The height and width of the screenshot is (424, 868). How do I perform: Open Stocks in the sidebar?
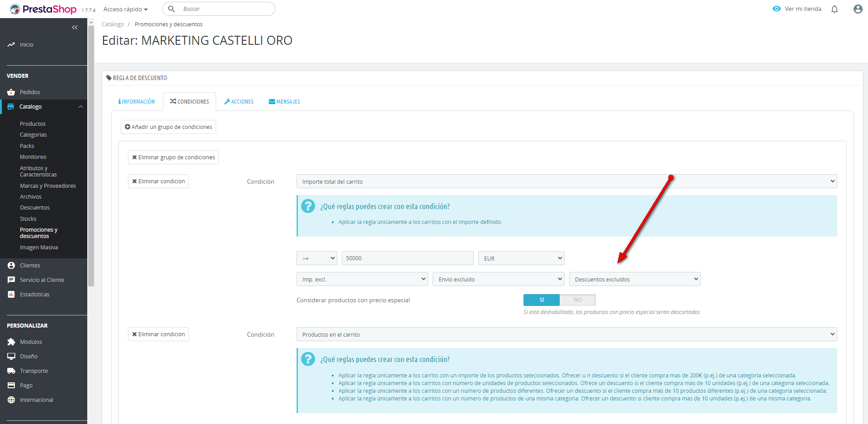pyautogui.click(x=28, y=219)
